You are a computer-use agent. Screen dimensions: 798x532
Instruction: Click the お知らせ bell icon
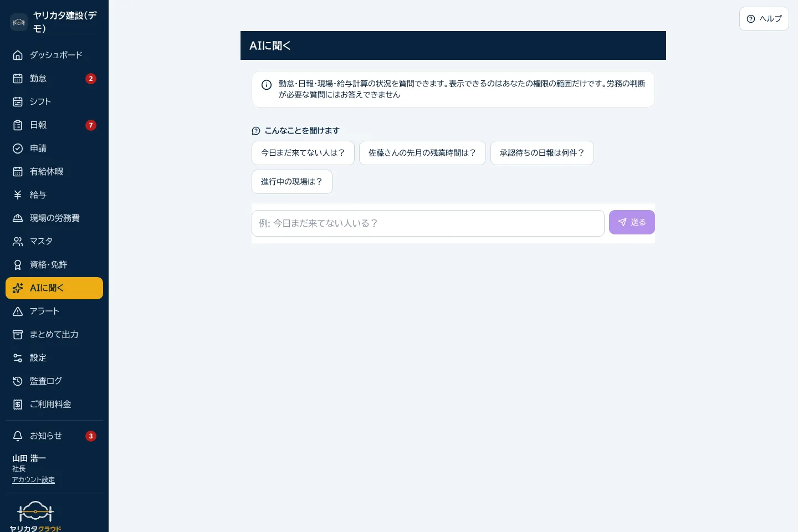(18, 436)
